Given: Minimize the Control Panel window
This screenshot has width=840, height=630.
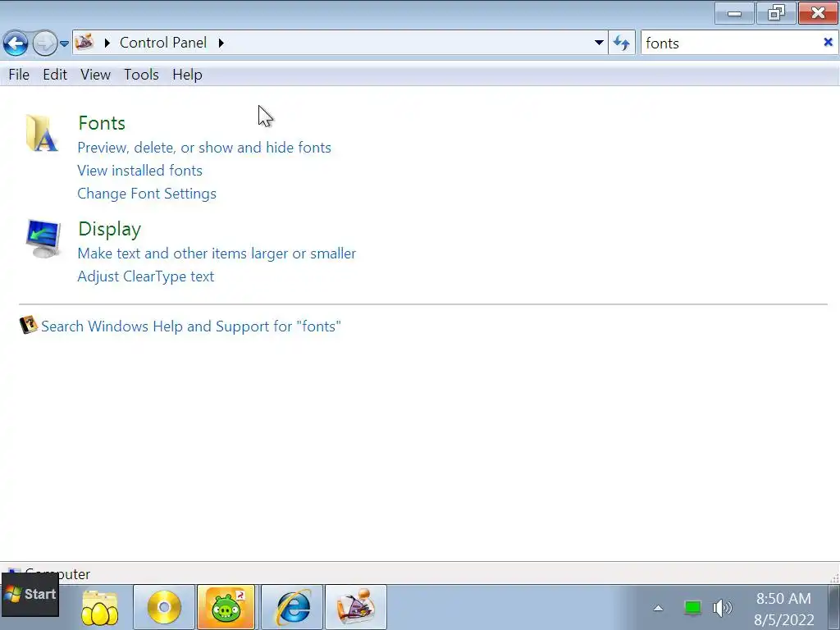Looking at the screenshot, I should [734, 13].
